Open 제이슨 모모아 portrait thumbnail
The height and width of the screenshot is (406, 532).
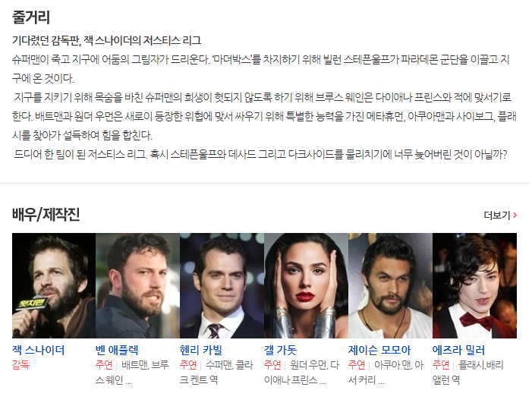pyautogui.click(x=391, y=285)
